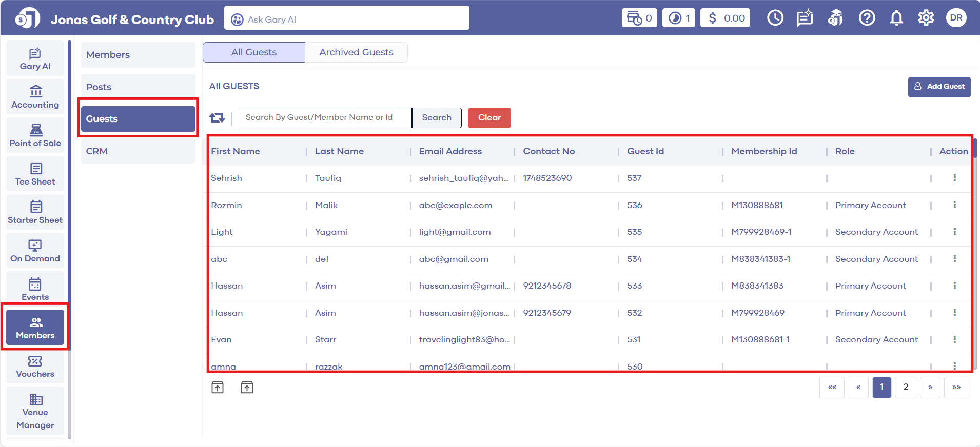Viewport: 980px width, 447px height.
Task: Open the Accounting module
Action: pyautogui.click(x=35, y=97)
